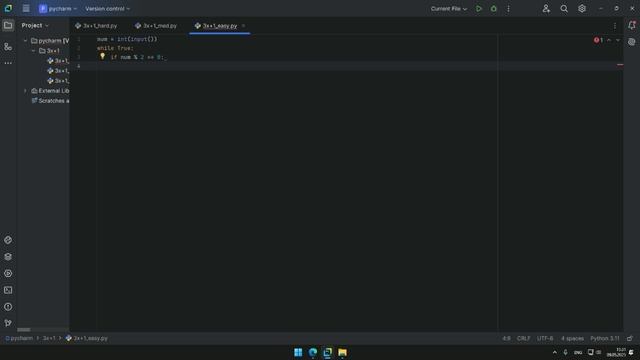The image size is (640, 360).
Task: Go to previous highlighted error arrow
Action: tap(609, 40)
